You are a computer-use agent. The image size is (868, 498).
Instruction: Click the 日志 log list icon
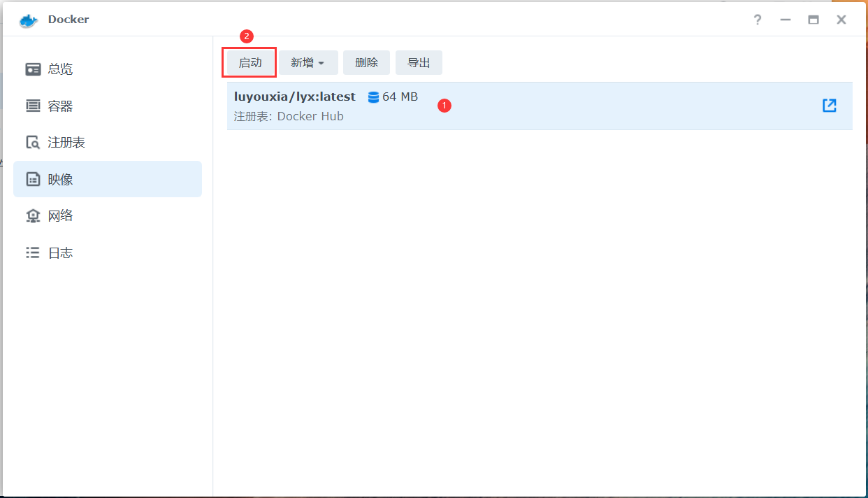(x=33, y=252)
